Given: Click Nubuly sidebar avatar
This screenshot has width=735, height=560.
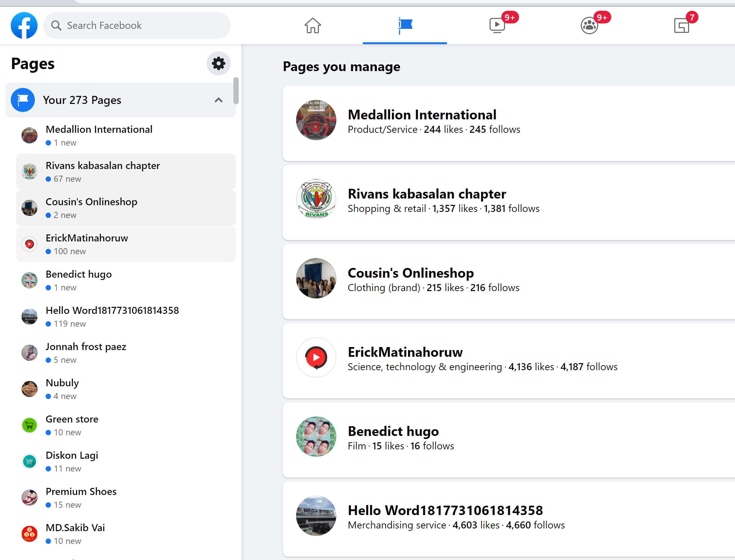Looking at the screenshot, I should click(x=30, y=389).
